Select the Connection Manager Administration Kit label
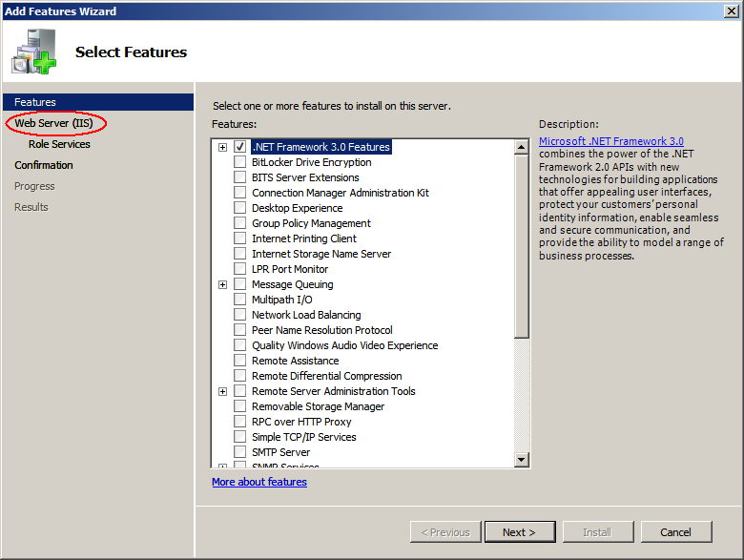Viewport: 744px width, 560px height. (x=341, y=193)
